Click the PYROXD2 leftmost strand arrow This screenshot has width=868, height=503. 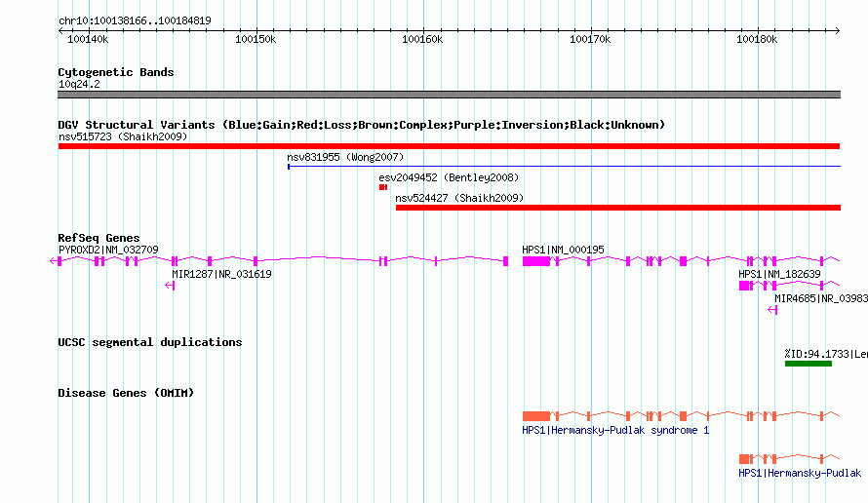54,261
